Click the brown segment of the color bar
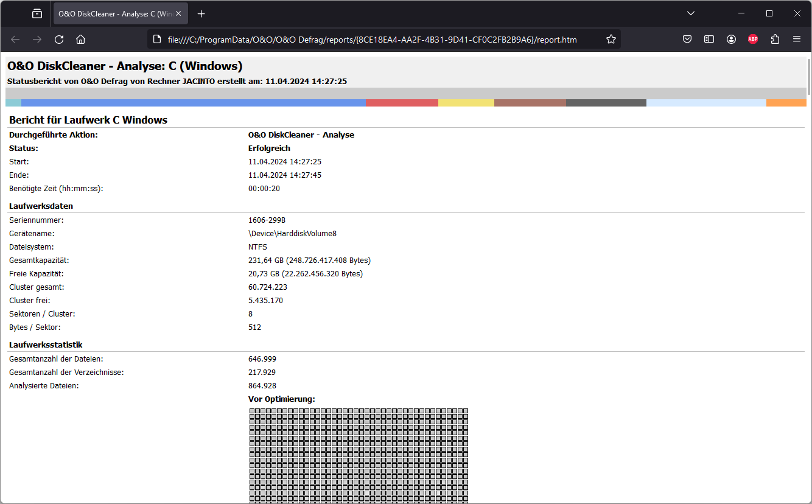This screenshot has width=812, height=504. pos(530,103)
